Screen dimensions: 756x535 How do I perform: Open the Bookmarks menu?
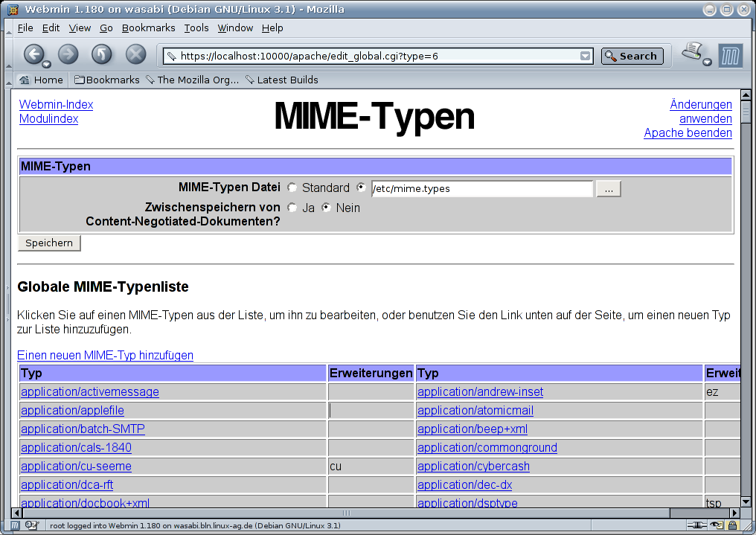(149, 28)
